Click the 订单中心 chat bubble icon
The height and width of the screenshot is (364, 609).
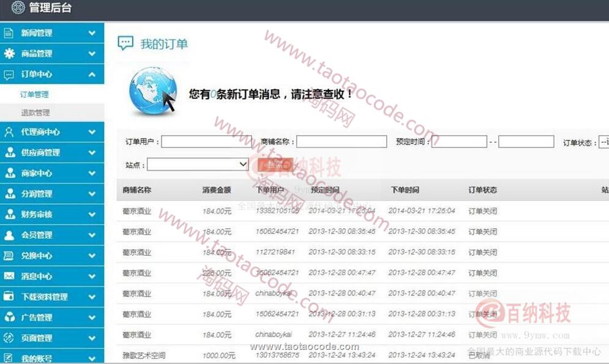coord(9,75)
